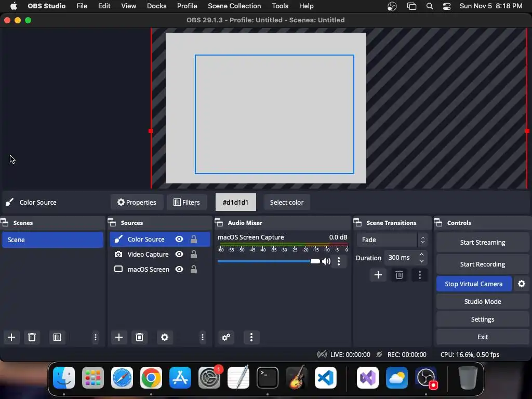This screenshot has height=399, width=532.
Task: Open Visual Studio Code from the Dock
Action: click(x=326, y=378)
